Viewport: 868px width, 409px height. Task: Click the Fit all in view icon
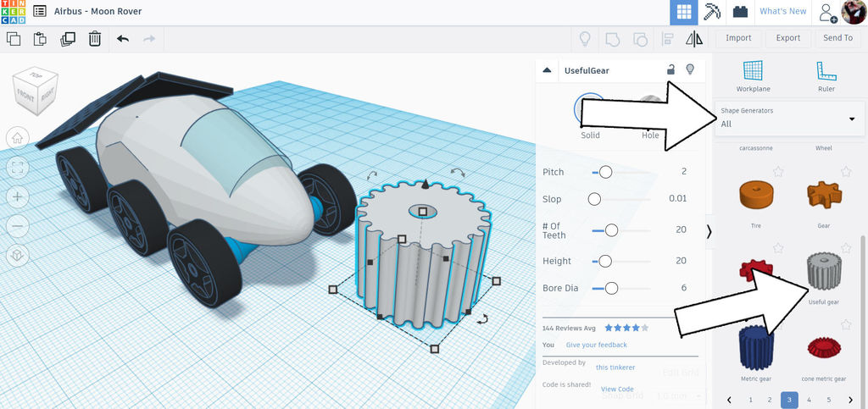click(x=17, y=168)
